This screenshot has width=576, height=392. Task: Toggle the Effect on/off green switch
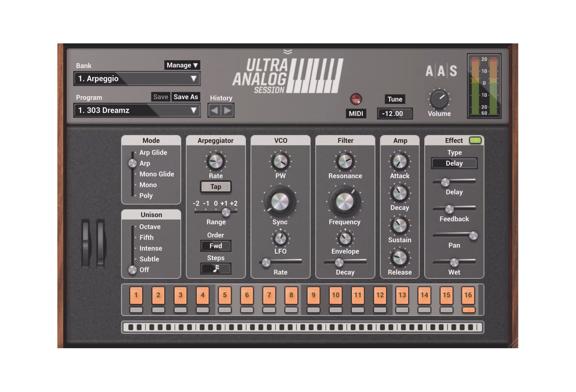475,140
